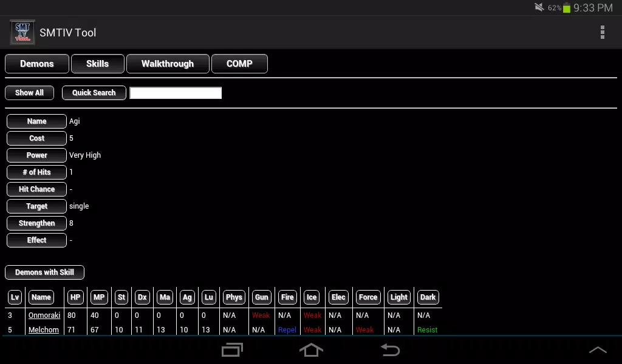Open the Walkthrough tab
Viewport: 622px width, 364px height.
pyautogui.click(x=168, y=64)
